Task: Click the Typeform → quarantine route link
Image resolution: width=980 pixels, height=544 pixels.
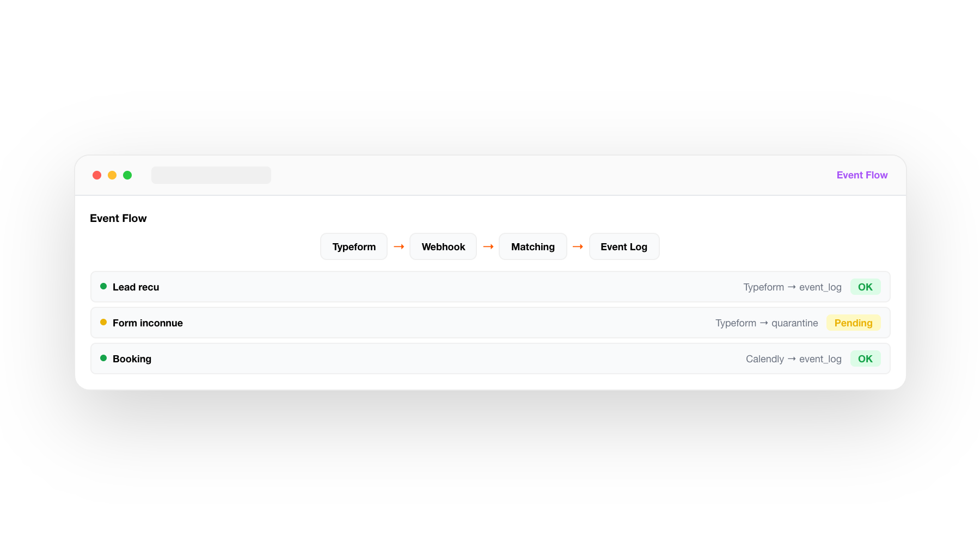Action: point(767,323)
